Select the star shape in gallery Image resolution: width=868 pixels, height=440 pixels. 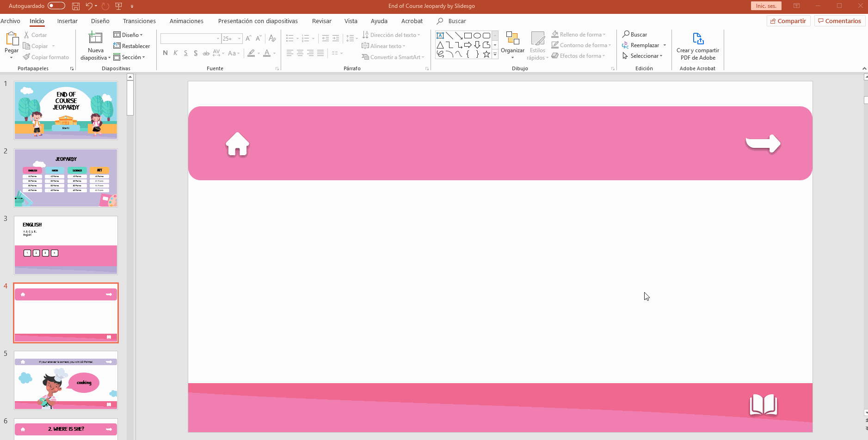point(486,54)
